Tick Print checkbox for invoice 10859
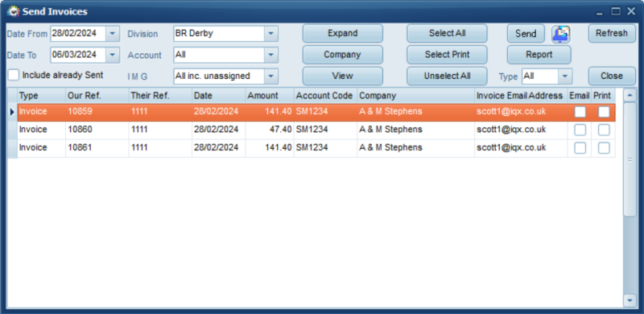The height and width of the screenshot is (314, 644). pos(604,112)
